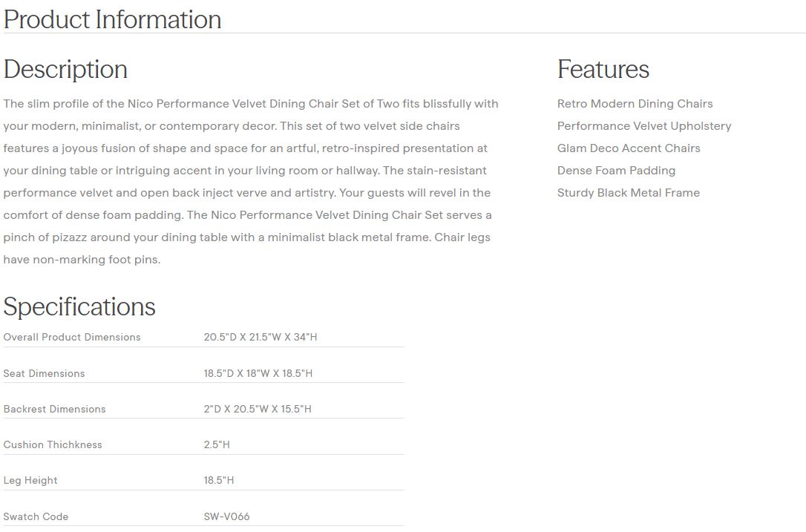Click the 2"D X 20.5"W X 15.5"H value

point(258,409)
